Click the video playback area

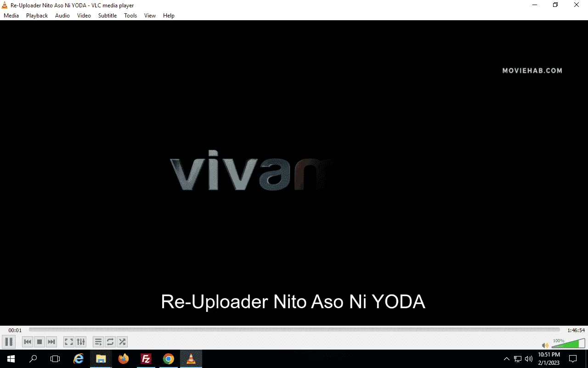pos(294,172)
